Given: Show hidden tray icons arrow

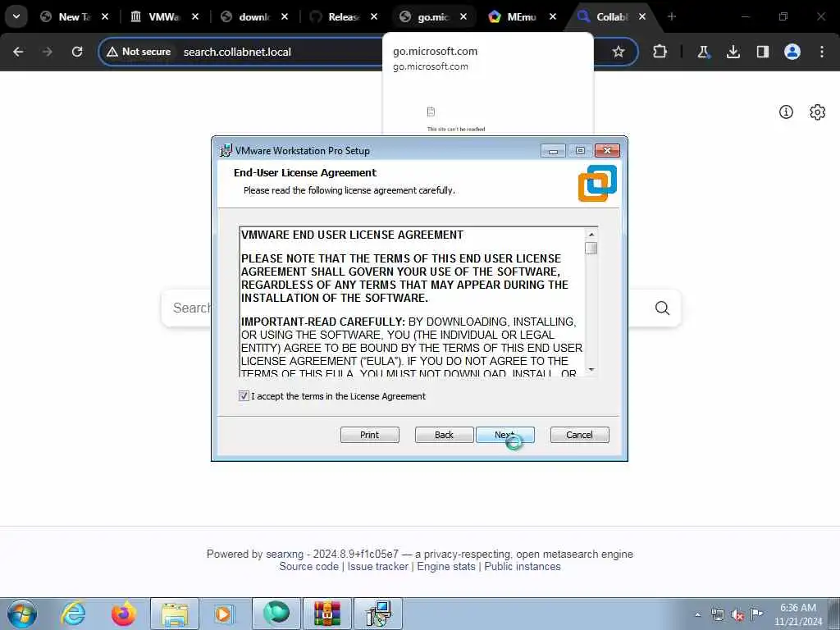Looking at the screenshot, I should point(697,615).
